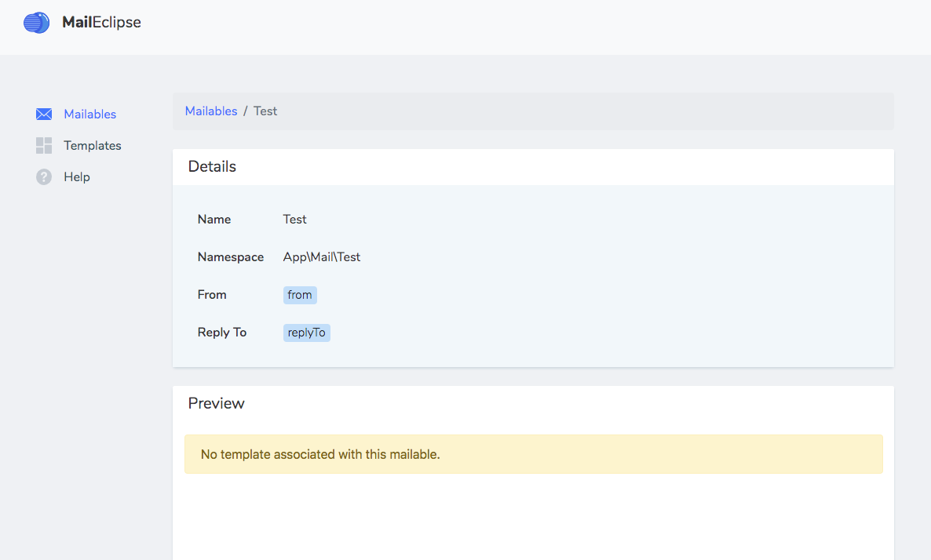This screenshot has width=931, height=560.
Task: Click the Preview panel header
Action: click(216, 403)
